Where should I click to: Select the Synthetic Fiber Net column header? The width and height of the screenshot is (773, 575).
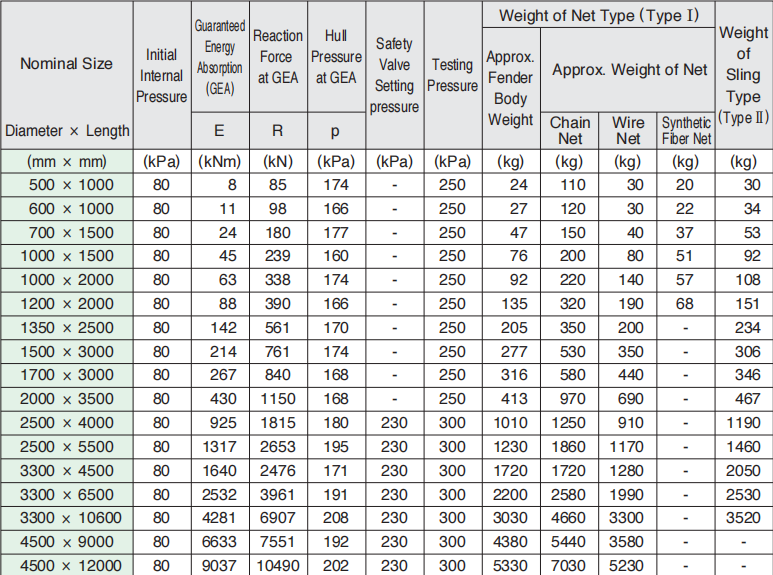click(x=686, y=130)
